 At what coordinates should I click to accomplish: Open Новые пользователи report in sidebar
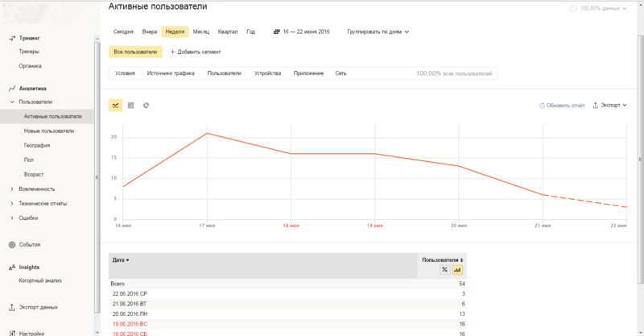pyautogui.click(x=49, y=131)
